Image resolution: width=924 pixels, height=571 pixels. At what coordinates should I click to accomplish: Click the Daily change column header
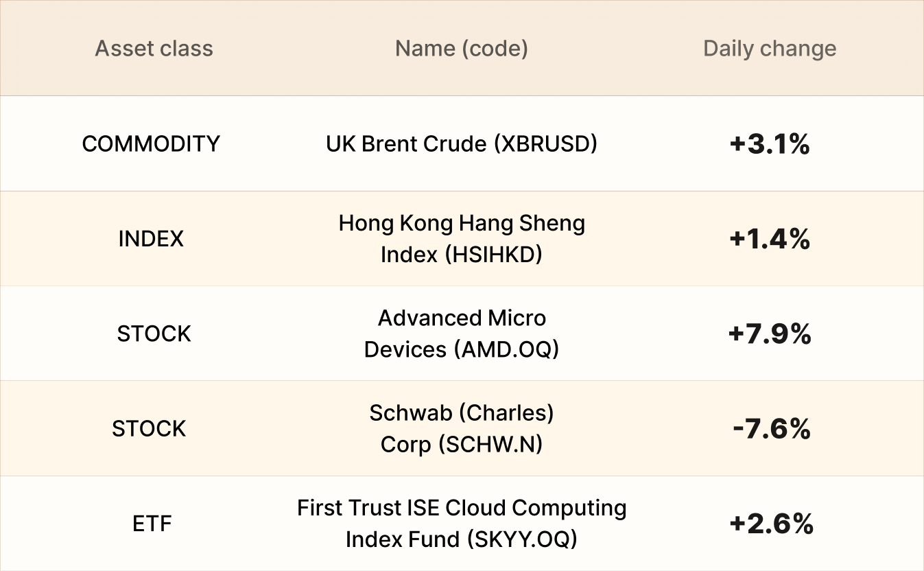pyautogui.click(x=770, y=49)
